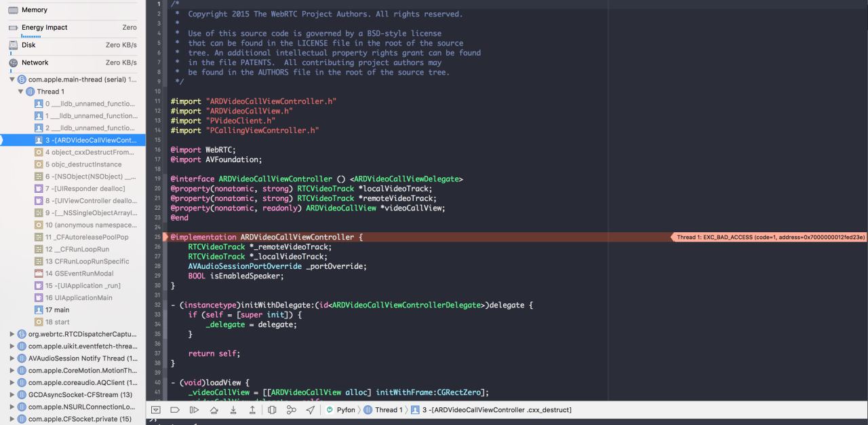Select frame 6 NSObject(NSObject)
868x425 pixels.
(73, 177)
